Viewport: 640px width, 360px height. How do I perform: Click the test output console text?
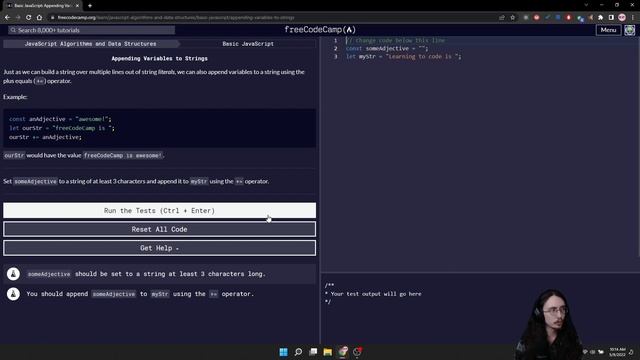(x=373, y=294)
